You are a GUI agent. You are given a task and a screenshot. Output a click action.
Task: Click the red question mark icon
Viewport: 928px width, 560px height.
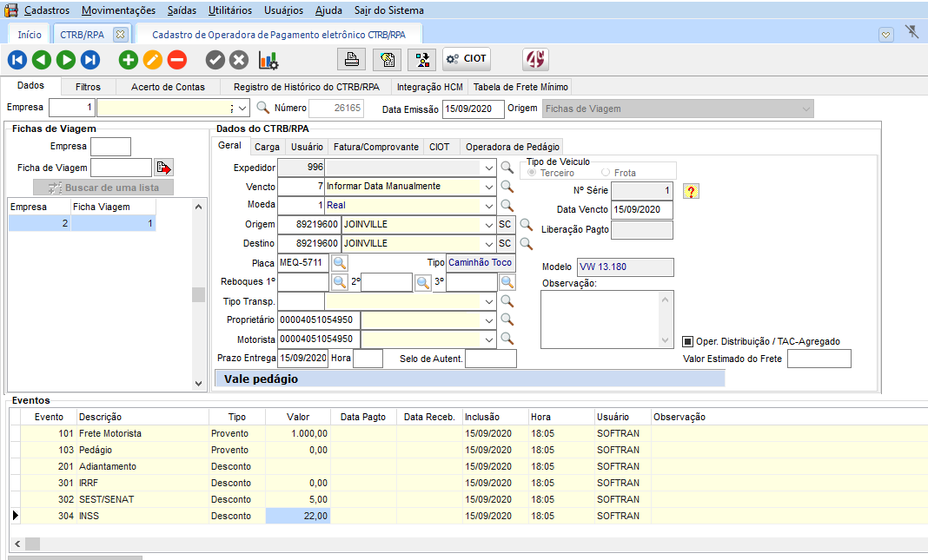[691, 191]
